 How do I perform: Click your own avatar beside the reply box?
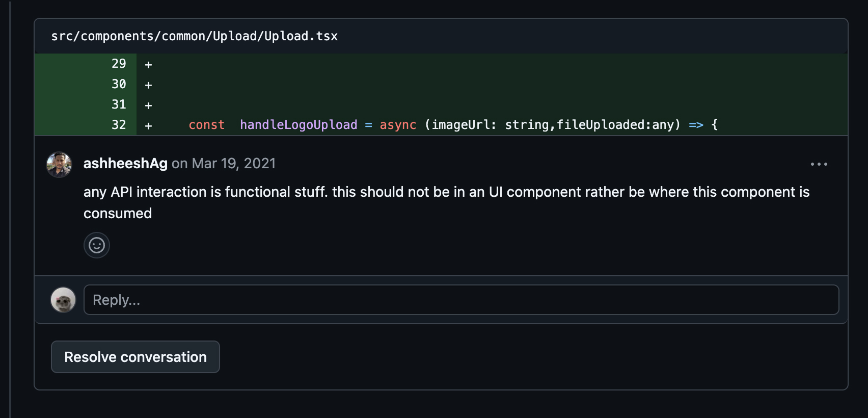(63, 300)
